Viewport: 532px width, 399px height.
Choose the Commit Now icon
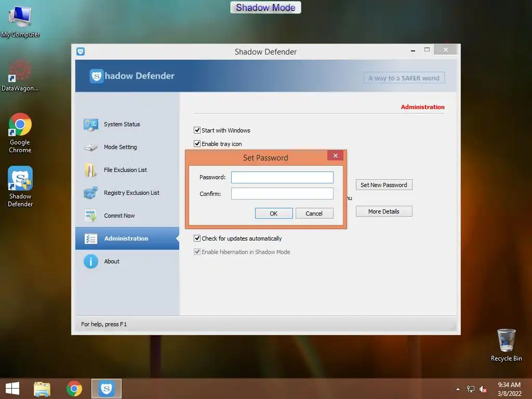pyautogui.click(x=90, y=216)
